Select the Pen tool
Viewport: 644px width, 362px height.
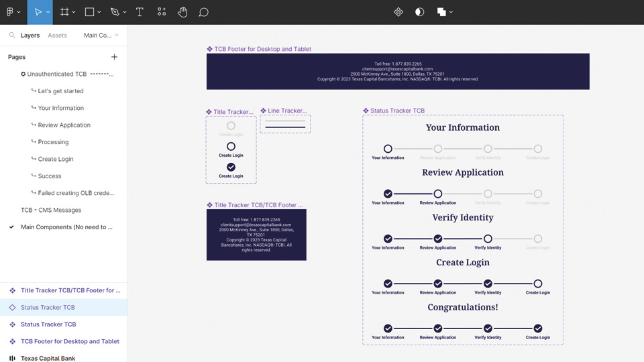[115, 12]
